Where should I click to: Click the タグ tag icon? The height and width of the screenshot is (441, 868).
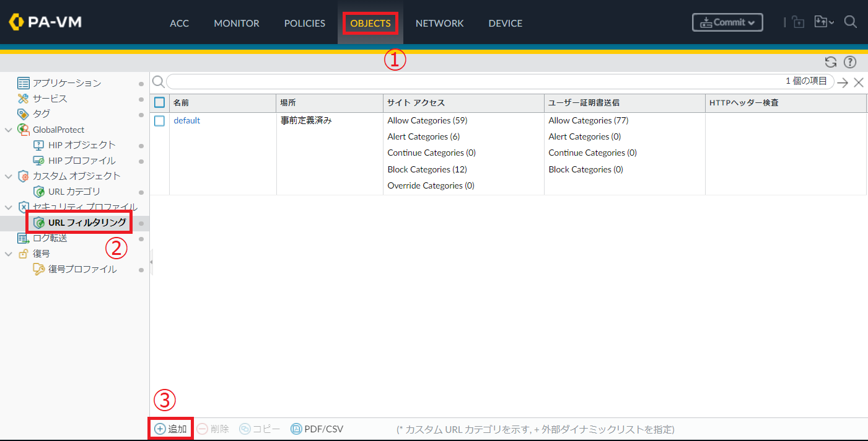pos(24,114)
